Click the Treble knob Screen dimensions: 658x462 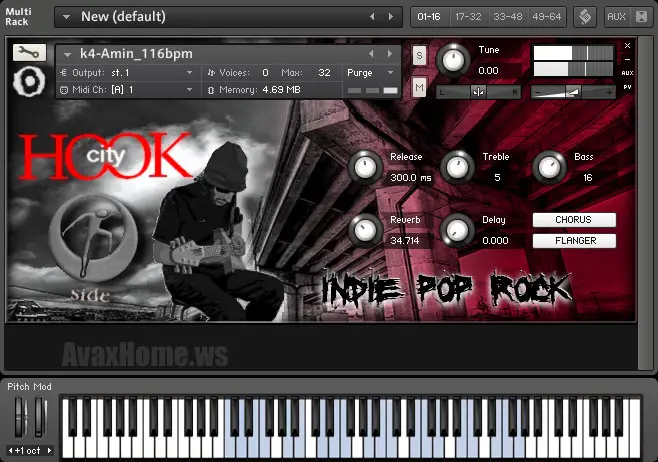click(x=457, y=167)
